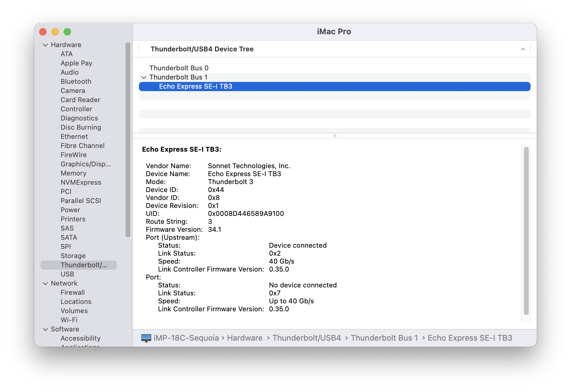Screen dimensions: 571x392
Task: Select Accessibility under Software
Action: tap(80, 338)
